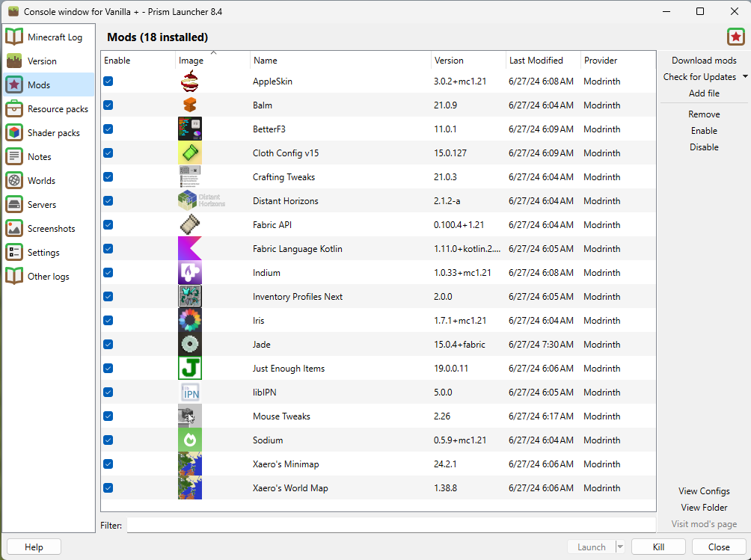
Task: Click the red star icon top right
Action: [735, 36]
